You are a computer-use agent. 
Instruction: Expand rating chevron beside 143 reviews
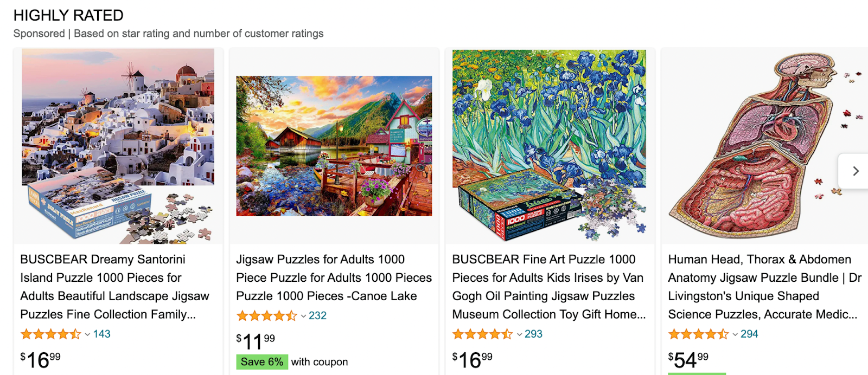point(87,334)
